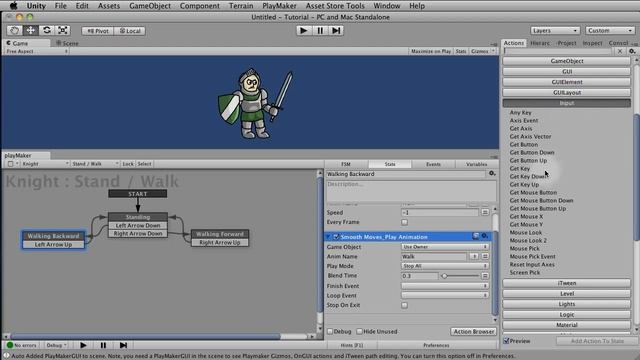Select the Get Mouse Button Down action
This screenshot has width=640, height=360.
541,200
